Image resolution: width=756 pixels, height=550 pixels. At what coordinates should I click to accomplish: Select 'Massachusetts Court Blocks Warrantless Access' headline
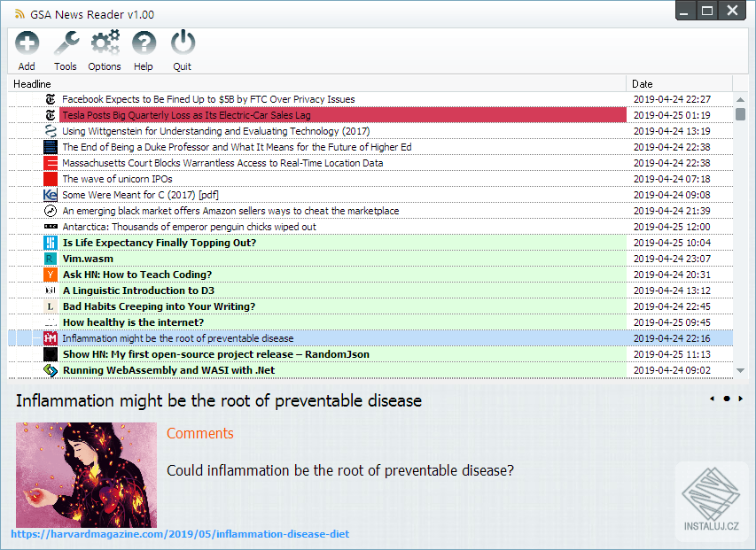click(x=222, y=163)
